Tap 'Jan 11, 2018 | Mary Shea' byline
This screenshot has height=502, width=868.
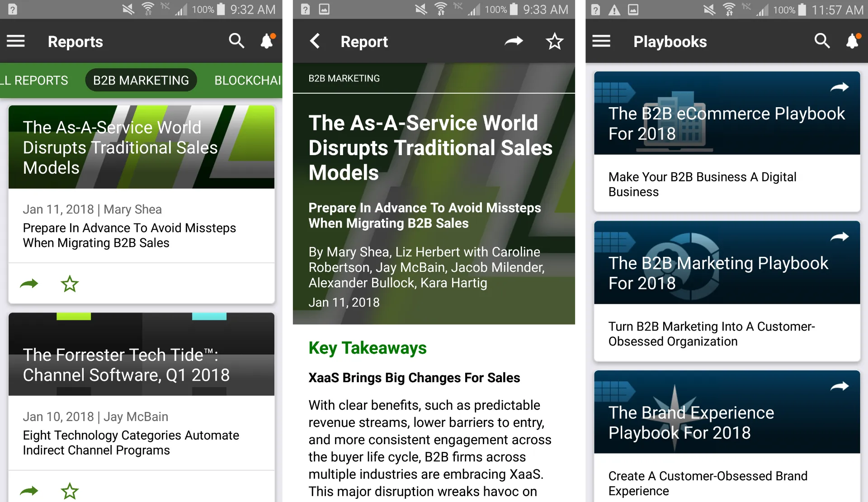[92, 209]
